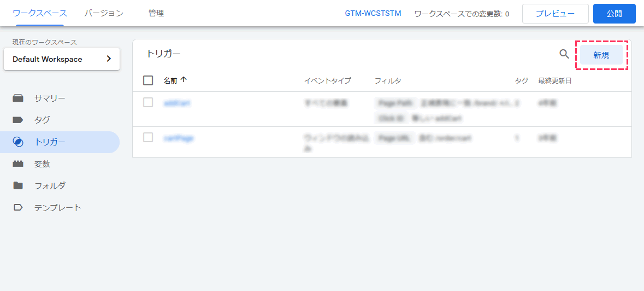The height and width of the screenshot is (291, 644).
Task: Switch to the 管理 tab
Action: click(156, 13)
